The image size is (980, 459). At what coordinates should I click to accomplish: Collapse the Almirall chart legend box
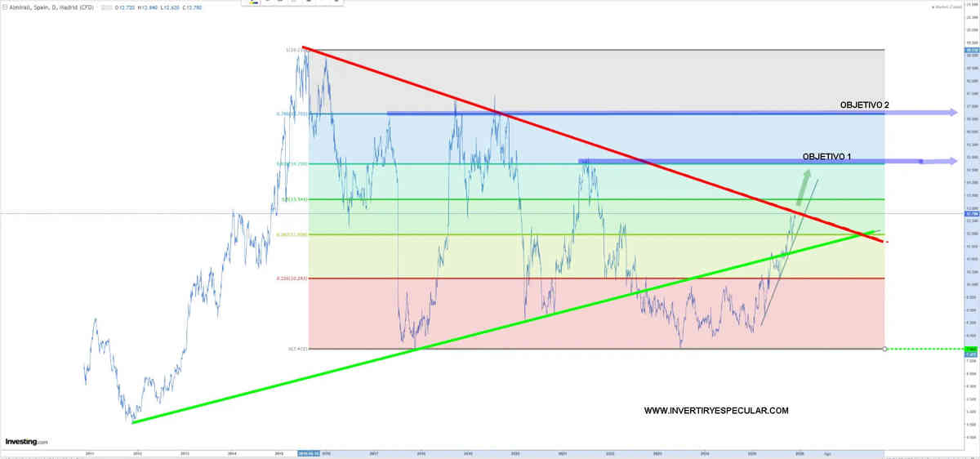(x=6, y=7)
